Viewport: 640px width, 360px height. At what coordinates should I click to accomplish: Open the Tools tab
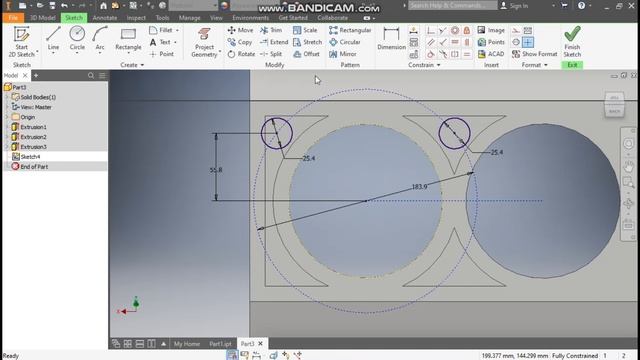point(162,18)
